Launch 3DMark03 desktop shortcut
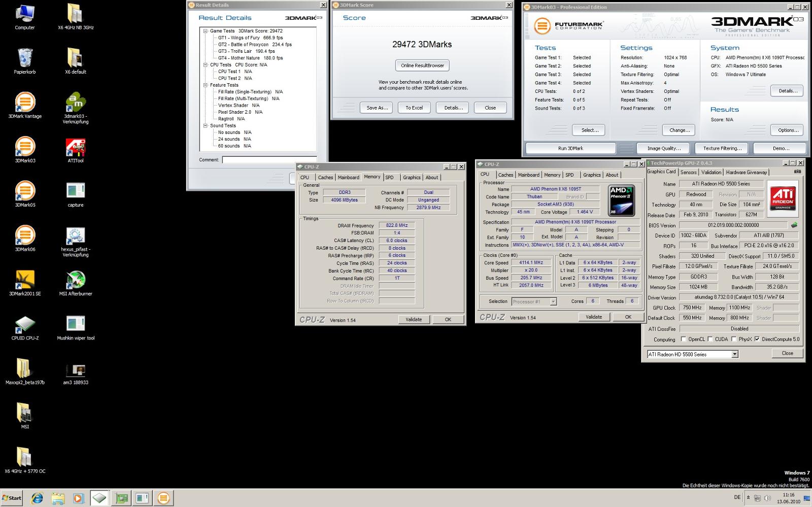812x507 pixels. pos(24,150)
